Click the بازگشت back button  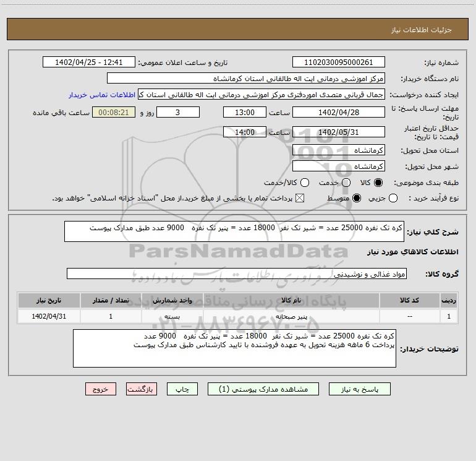click(x=142, y=389)
